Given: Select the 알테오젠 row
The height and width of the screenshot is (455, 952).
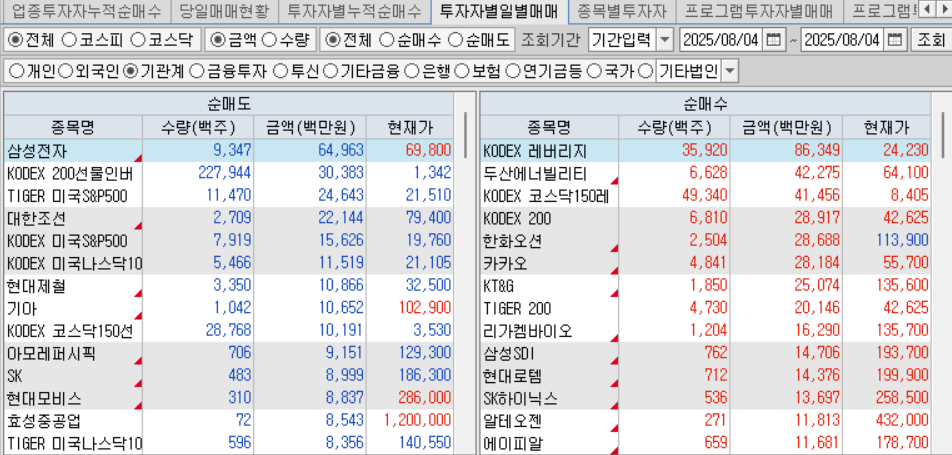Looking at the screenshot, I should 706,420.
